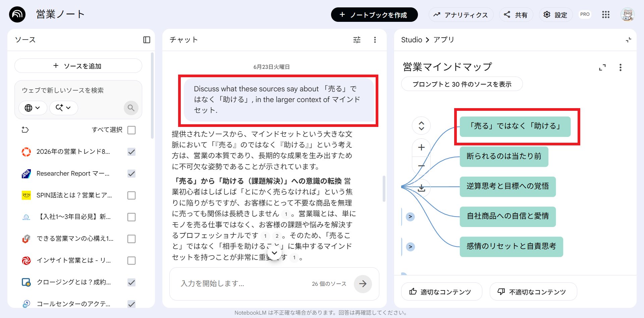Open チャット panel three-dot menu
Screen dimensions: 644x318
pos(375,40)
